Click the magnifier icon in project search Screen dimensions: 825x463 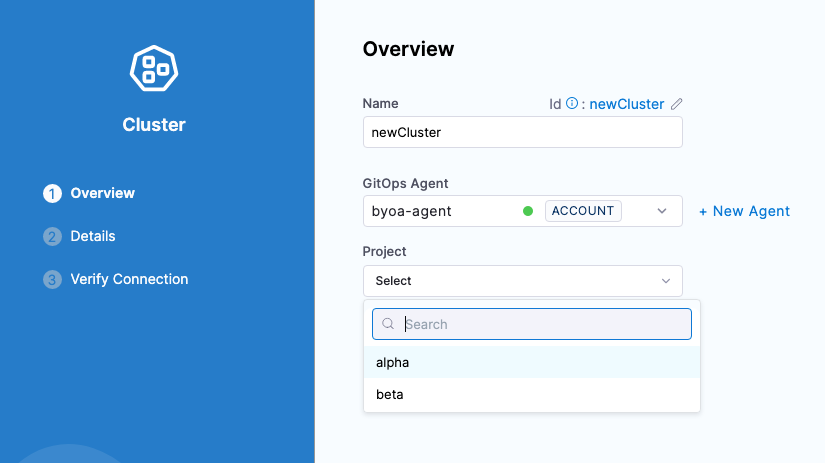(x=388, y=324)
